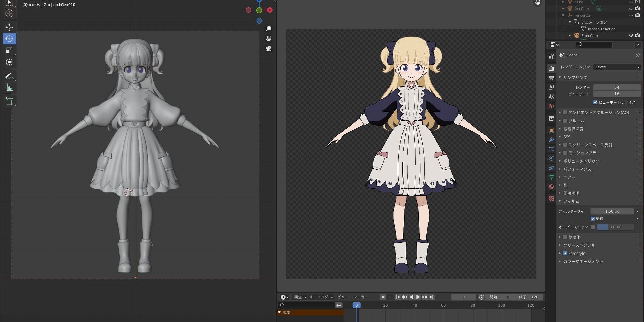Select the Move tool in viewport toolbar
Viewport: 644px width, 322px height.
9,27
